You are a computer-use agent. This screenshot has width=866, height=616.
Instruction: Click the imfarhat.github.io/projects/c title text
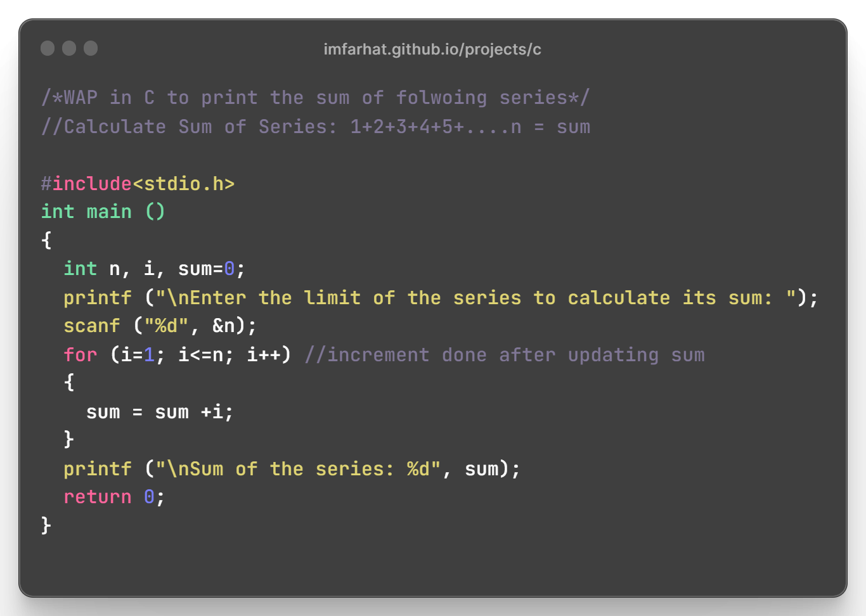coord(432,49)
